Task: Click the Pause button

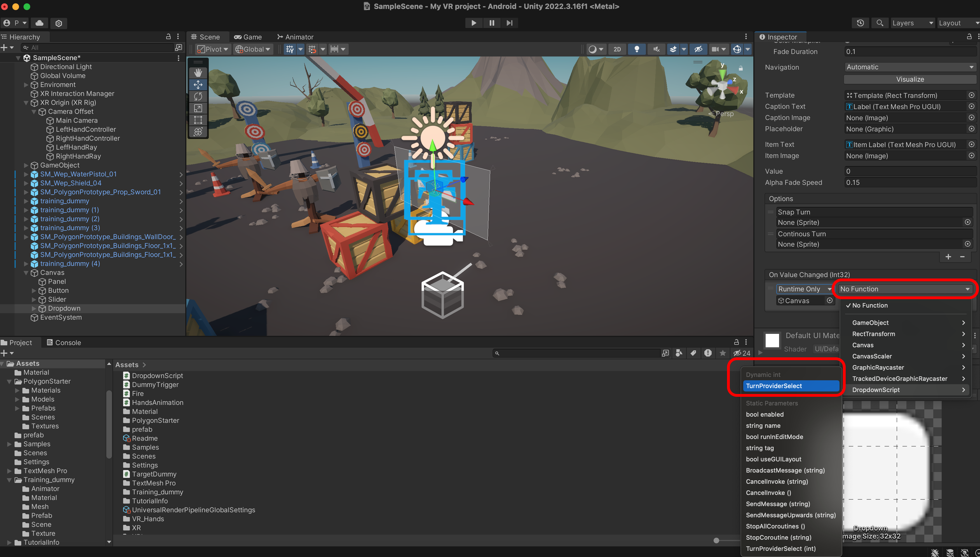Action: click(491, 23)
